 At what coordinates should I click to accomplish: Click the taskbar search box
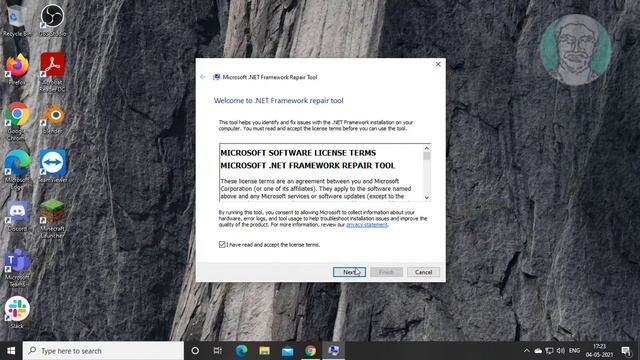[x=103, y=351]
